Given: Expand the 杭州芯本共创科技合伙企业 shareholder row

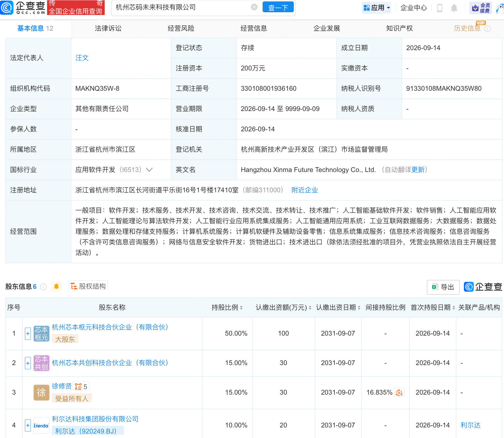Looking at the screenshot, I should point(28,363).
